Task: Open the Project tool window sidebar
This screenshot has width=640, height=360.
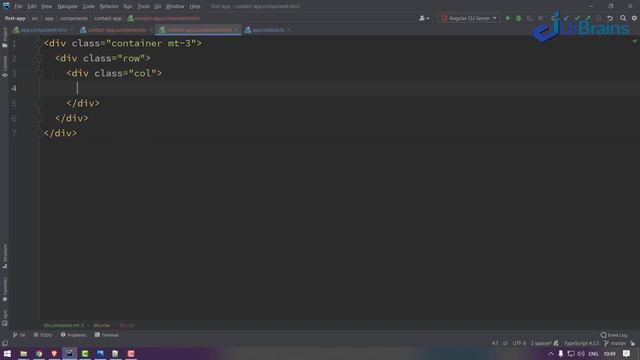Action: pos(4,38)
